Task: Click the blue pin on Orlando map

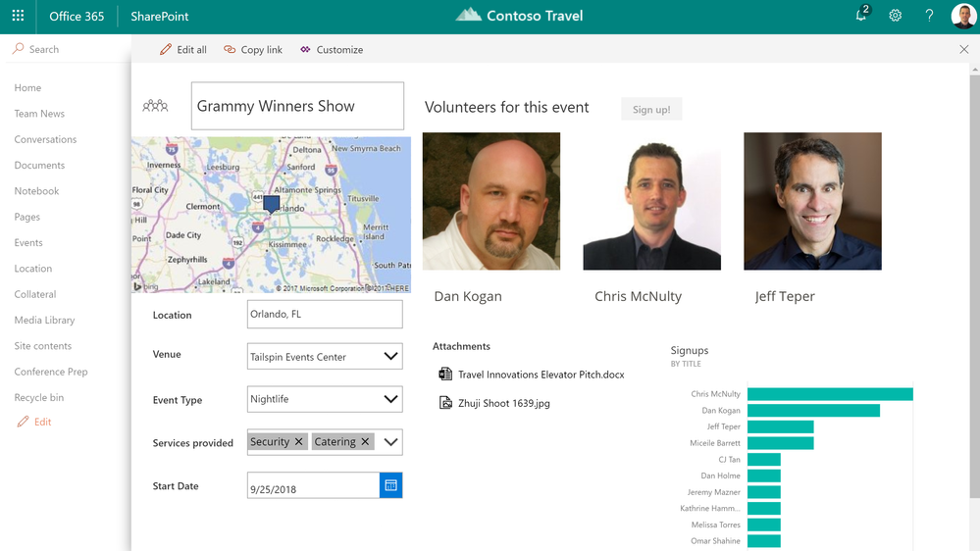Action: click(272, 205)
